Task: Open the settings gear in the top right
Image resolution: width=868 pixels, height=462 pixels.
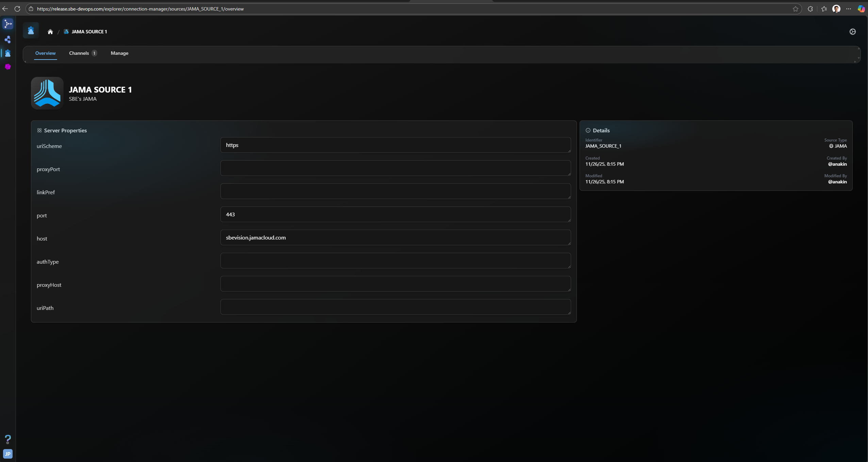Action: 852,32
